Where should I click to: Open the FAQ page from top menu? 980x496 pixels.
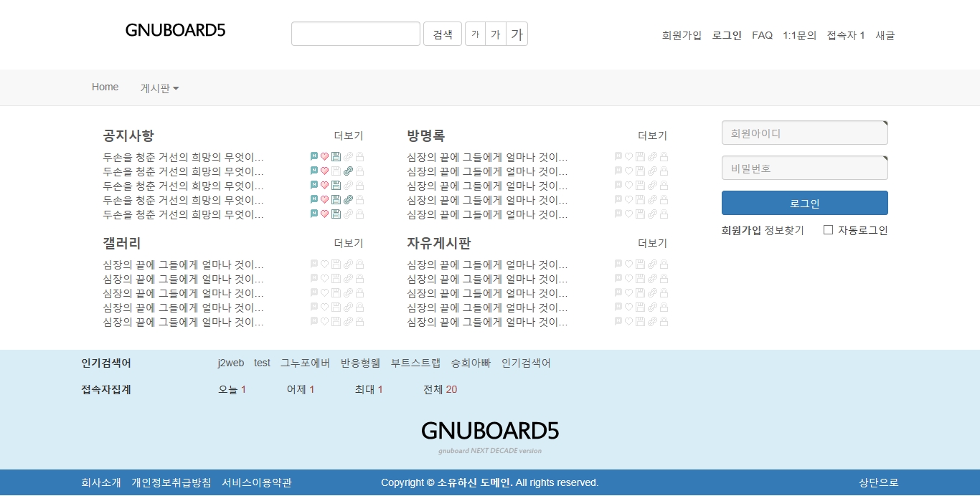tap(762, 35)
